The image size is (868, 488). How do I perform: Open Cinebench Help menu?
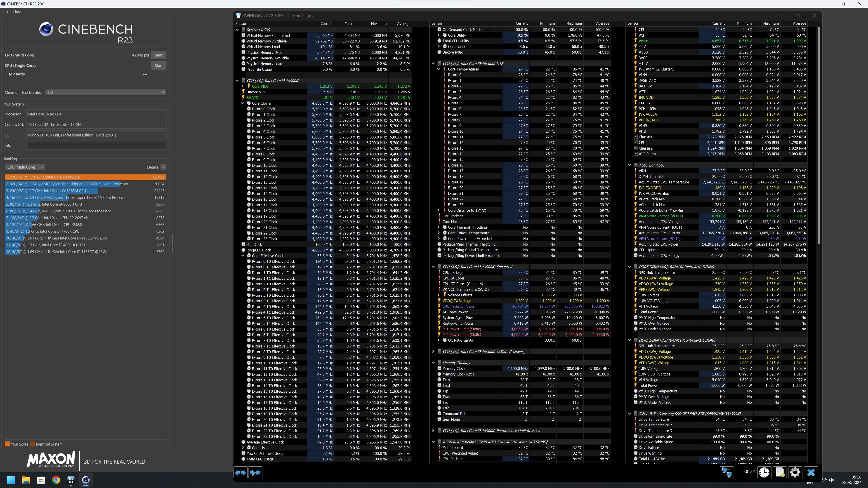tap(17, 11)
